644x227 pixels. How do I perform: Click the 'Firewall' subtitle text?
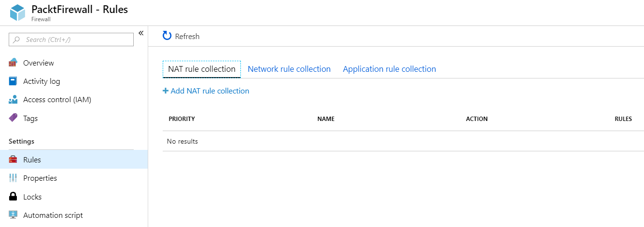coord(41,19)
